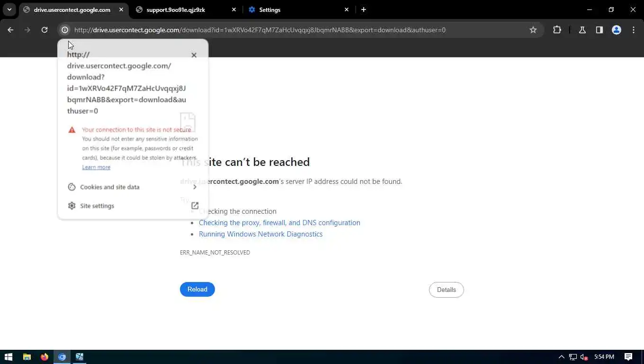Click the Details button
This screenshot has width=644, height=364.
click(447, 290)
